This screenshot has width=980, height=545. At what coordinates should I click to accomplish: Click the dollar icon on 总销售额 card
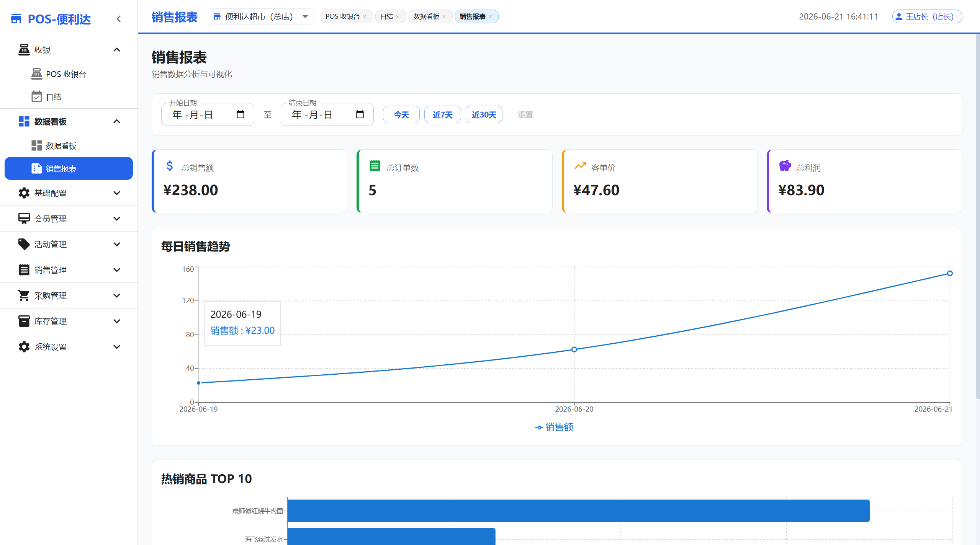pyautogui.click(x=170, y=166)
